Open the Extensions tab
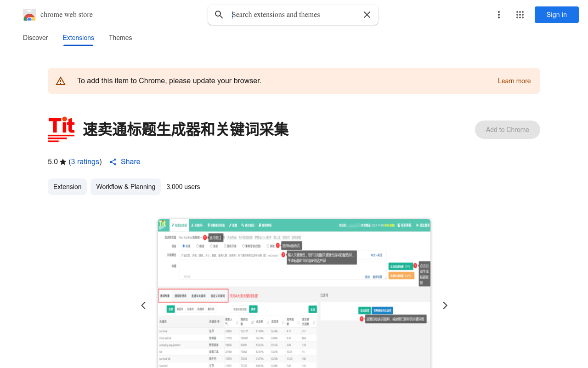This screenshot has height=368, width=588. (x=78, y=38)
